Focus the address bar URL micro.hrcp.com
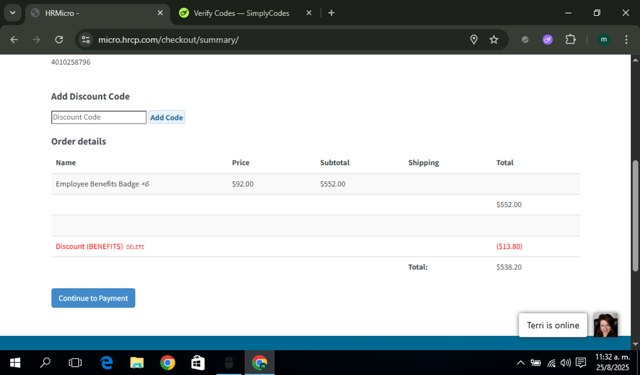 pos(168,40)
